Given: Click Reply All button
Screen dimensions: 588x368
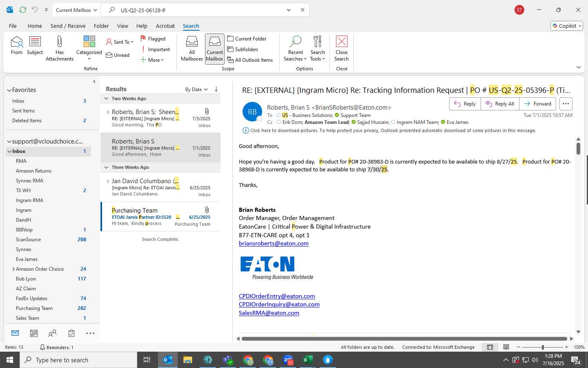Looking at the screenshot, I should [500, 104].
